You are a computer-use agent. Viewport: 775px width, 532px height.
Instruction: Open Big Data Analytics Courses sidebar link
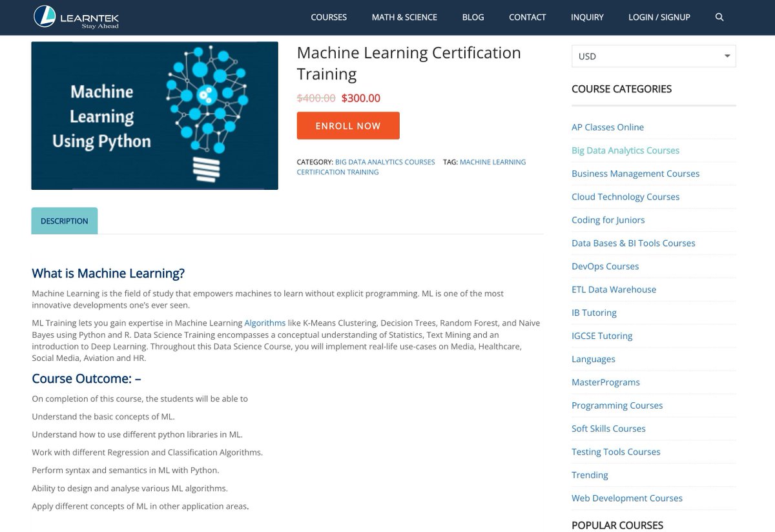[x=625, y=150]
